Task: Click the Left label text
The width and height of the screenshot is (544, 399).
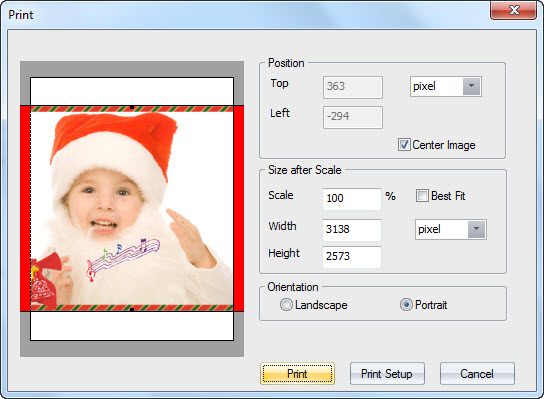Action: coord(280,113)
